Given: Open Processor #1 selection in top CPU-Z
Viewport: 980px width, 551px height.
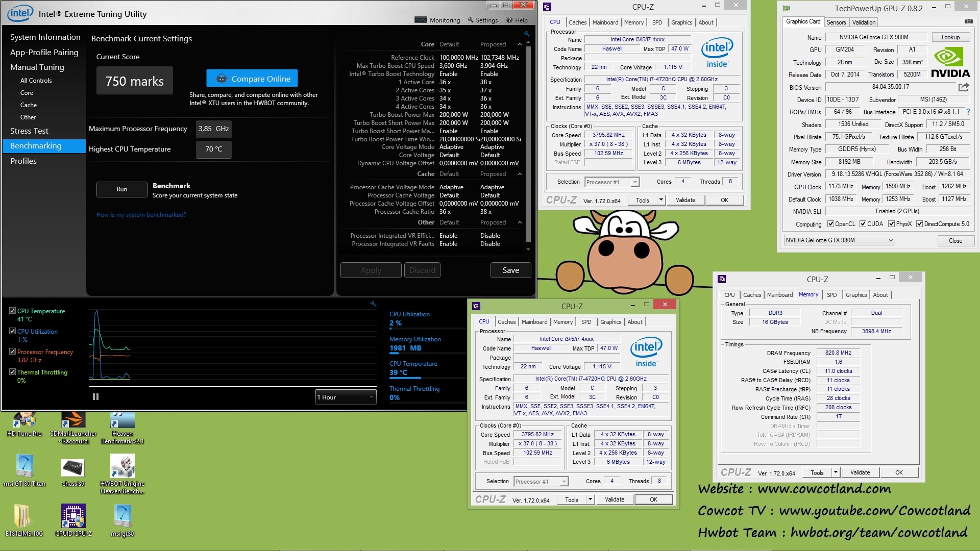Looking at the screenshot, I should coord(612,182).
